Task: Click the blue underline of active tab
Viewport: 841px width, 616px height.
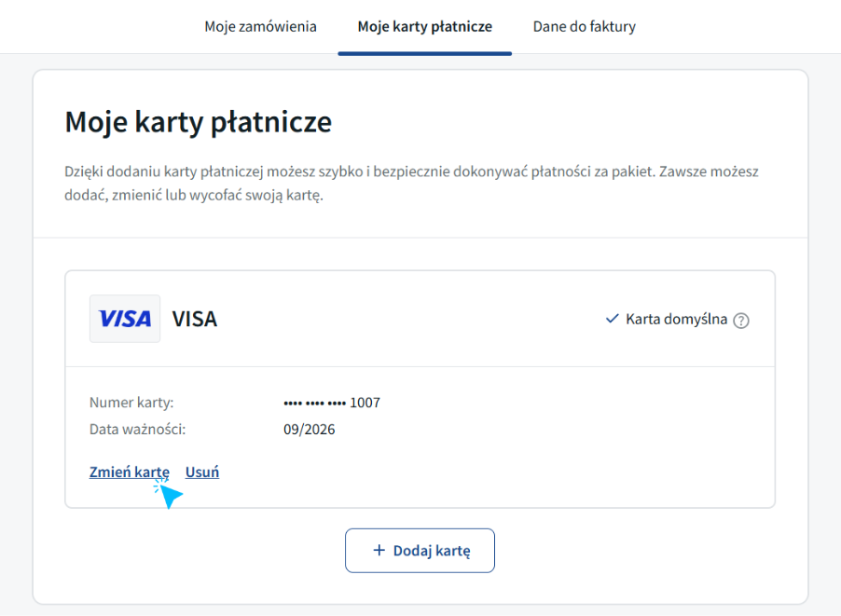Action: (x=425, y=54)
